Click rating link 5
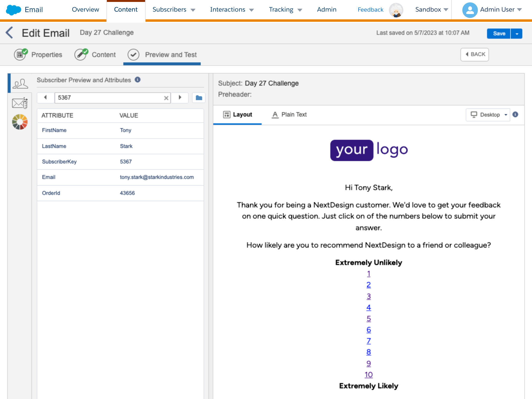Image resolution: width=532 pixels, height=399 pixels. pyautogui.click(x=369, y=319)
